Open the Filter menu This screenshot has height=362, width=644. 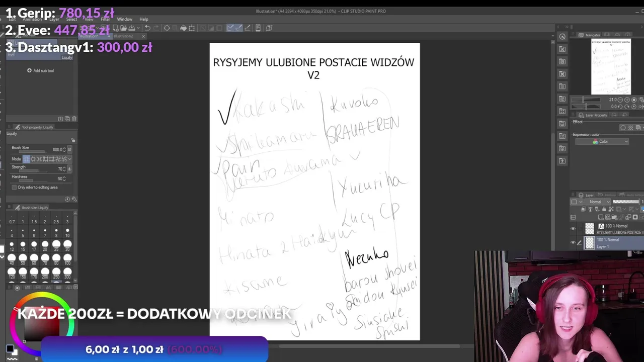pos(105,19)
